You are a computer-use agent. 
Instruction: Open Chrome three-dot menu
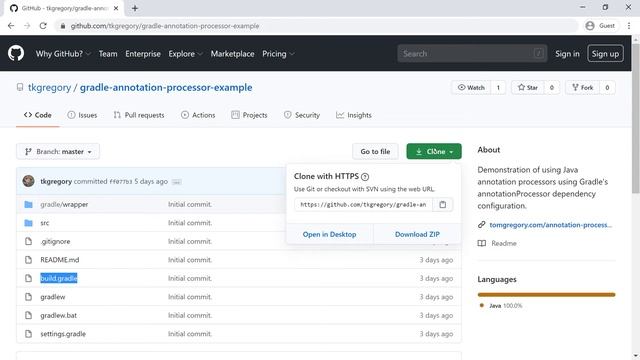coord(629,26)
